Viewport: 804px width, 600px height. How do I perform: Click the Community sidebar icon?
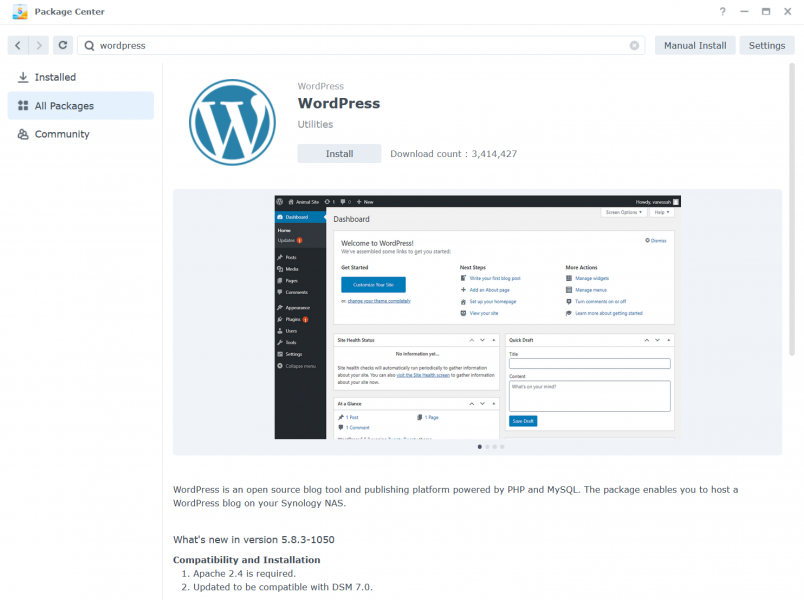24,133
